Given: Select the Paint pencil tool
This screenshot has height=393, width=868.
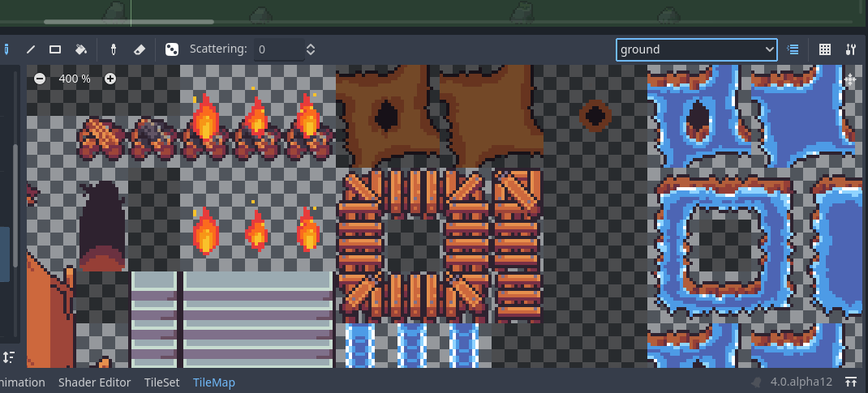Looking at the screenshot, I should 6,49.
